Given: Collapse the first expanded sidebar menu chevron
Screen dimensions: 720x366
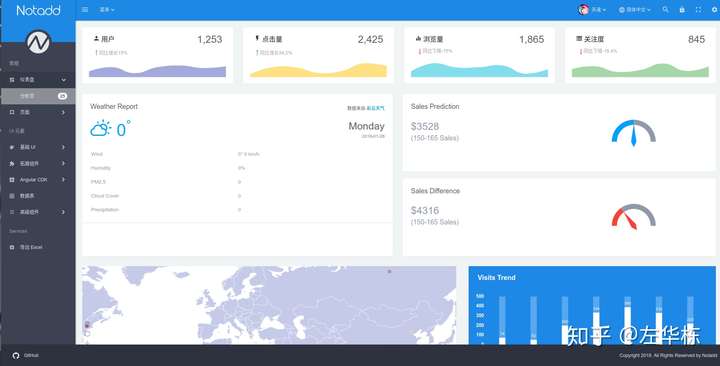Looking at the screenshot, I should 63,79.
